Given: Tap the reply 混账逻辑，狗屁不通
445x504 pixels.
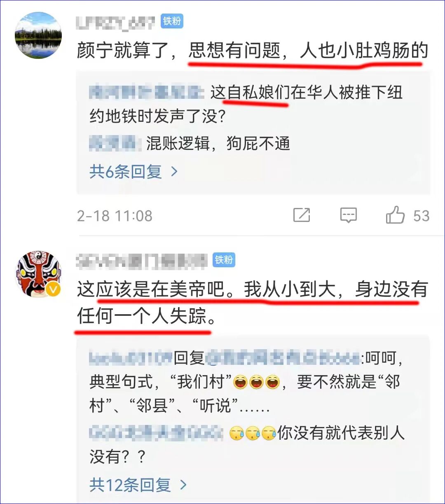Looking at the screenshot, I should [x=190, y=143].
